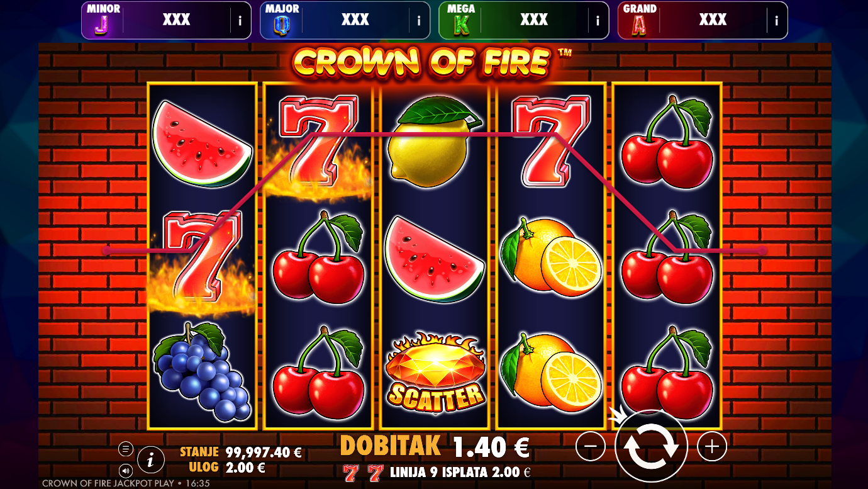Spin the reels with the circular arrows button
Viewport: 868px width, 489px height.
coord(651,447)
